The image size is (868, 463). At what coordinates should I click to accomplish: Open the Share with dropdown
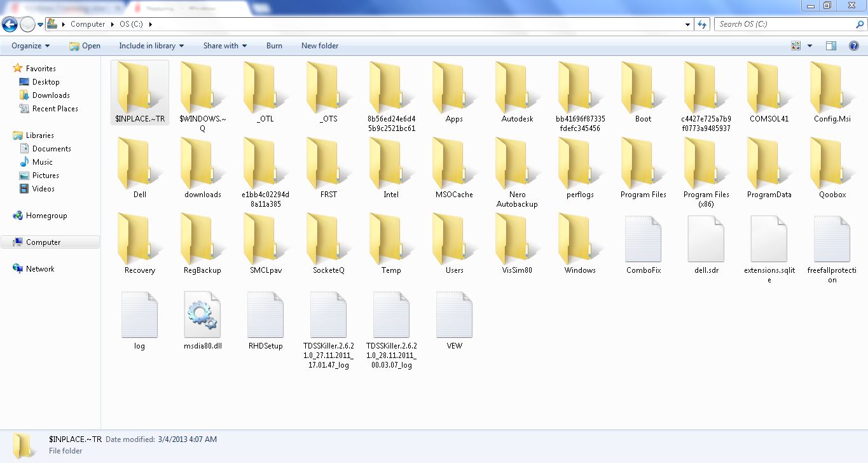225,46
